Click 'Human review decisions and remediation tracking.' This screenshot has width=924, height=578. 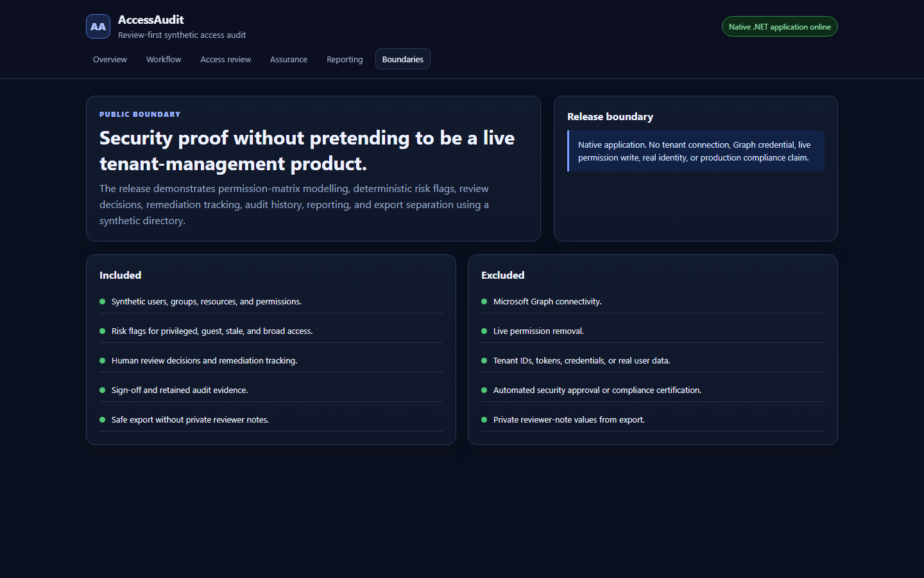coord(204,360)
